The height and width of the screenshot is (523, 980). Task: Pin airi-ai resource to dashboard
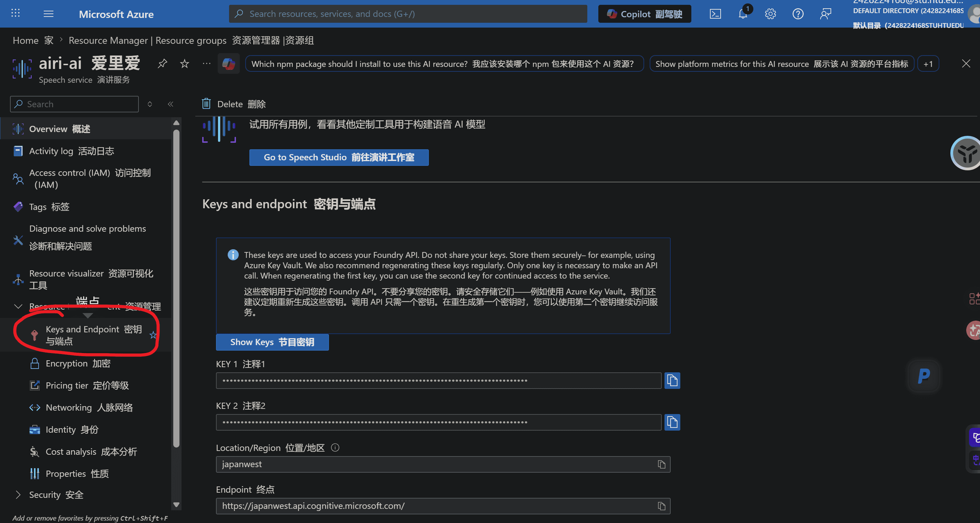point(163,63)
